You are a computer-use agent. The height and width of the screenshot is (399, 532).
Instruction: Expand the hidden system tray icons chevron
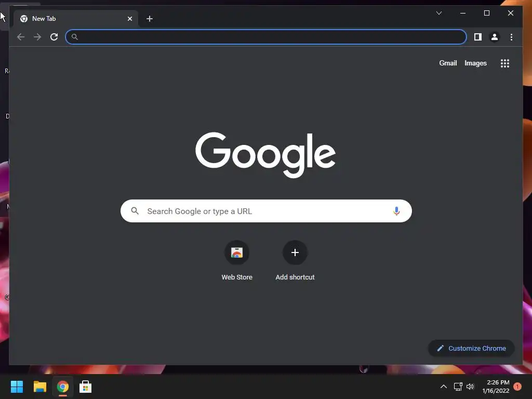444,387
